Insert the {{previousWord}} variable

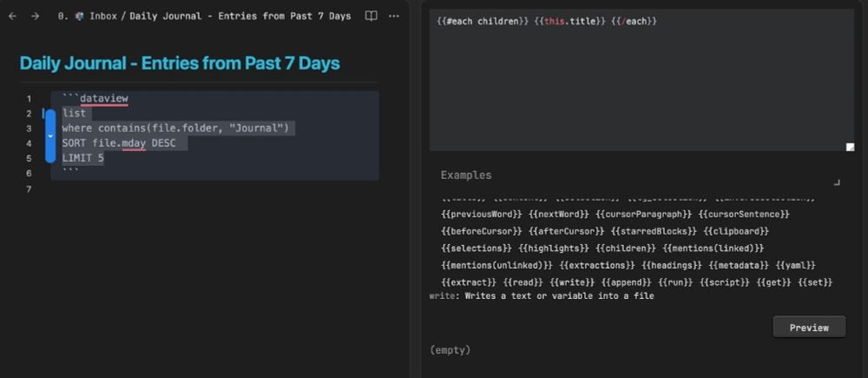click(482, 214)
